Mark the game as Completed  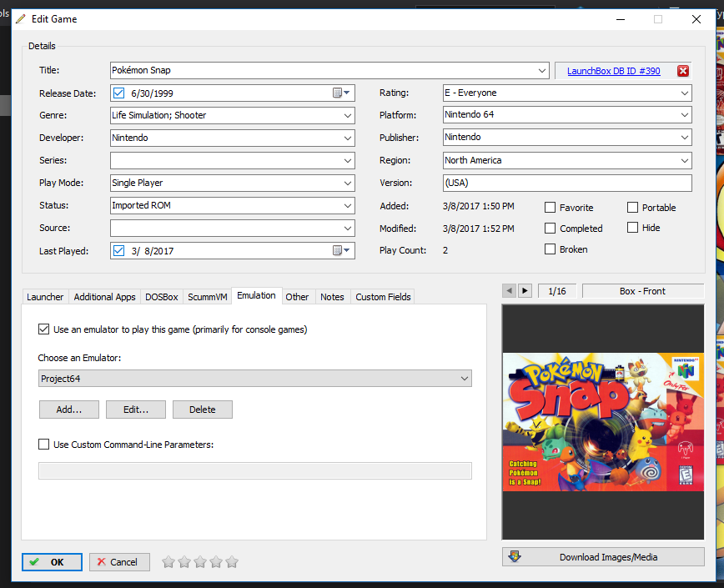coord(550,228)
